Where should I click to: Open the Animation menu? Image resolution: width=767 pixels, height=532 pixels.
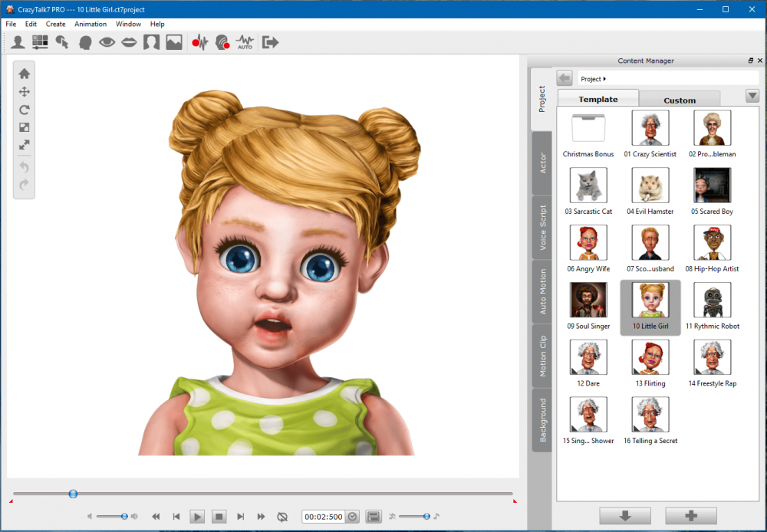point(91,24)
